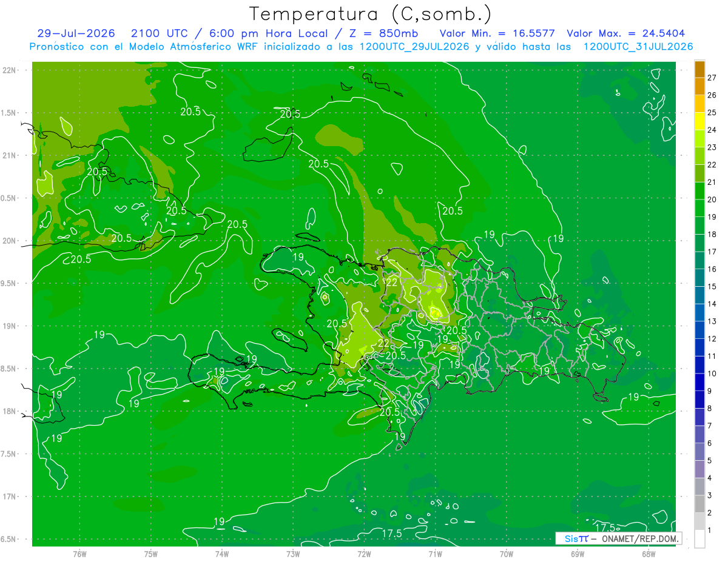Click the "1200UTC_31JUL2026" valid-until timestamp
Screen dimensions: 728x562
click(638, 47)
